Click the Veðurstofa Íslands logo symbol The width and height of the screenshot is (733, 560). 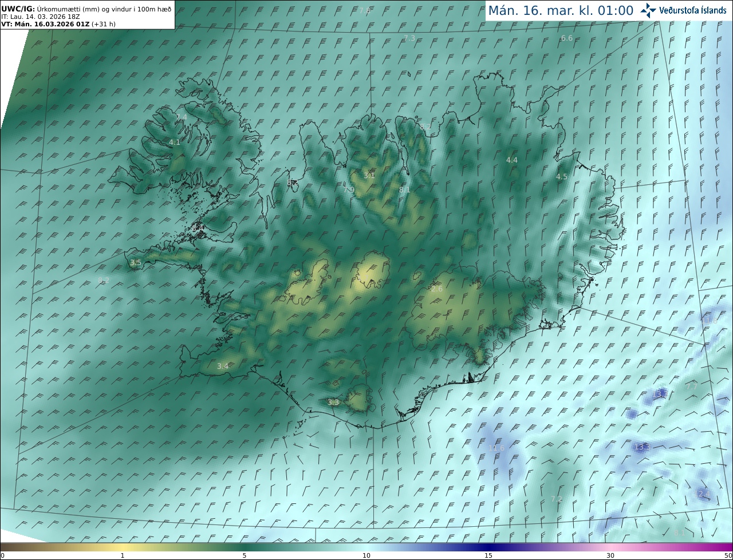click(x=648, y=10)
